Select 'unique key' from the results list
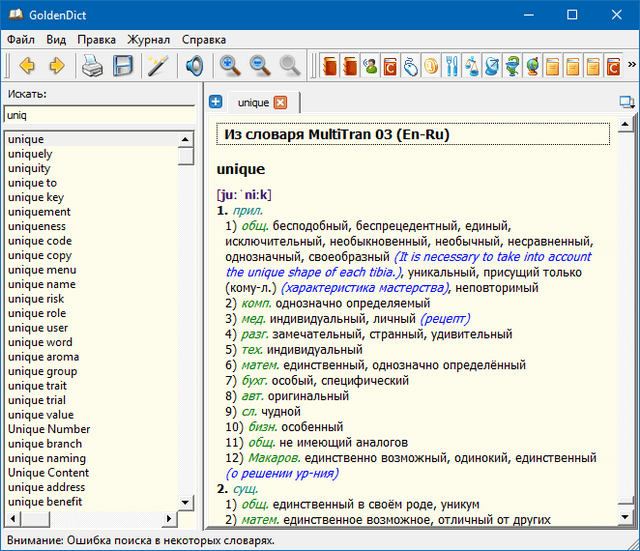640x551 pixels. click(x=36, y=198)
